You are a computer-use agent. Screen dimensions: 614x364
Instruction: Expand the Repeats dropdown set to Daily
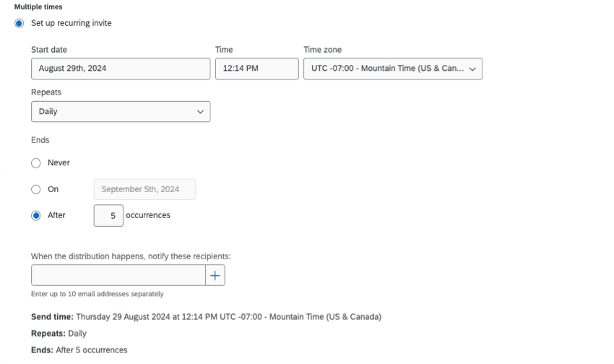point(121,112)
